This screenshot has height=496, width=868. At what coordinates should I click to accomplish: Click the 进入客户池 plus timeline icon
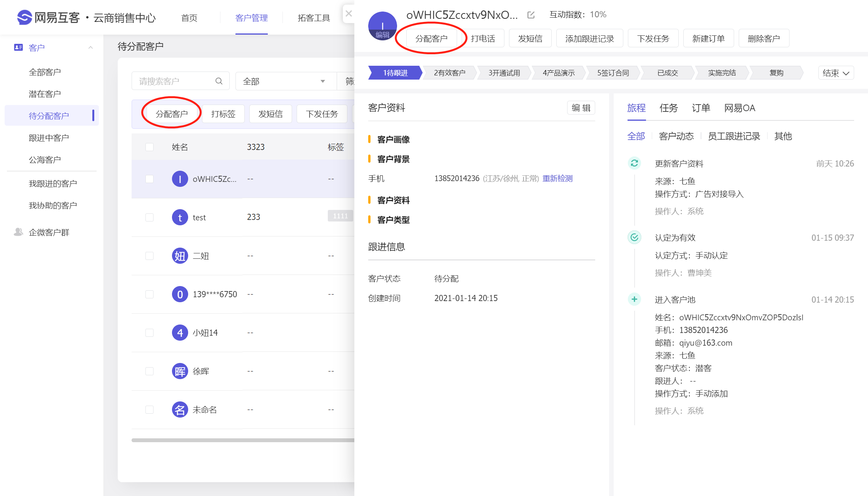point(634,299)
